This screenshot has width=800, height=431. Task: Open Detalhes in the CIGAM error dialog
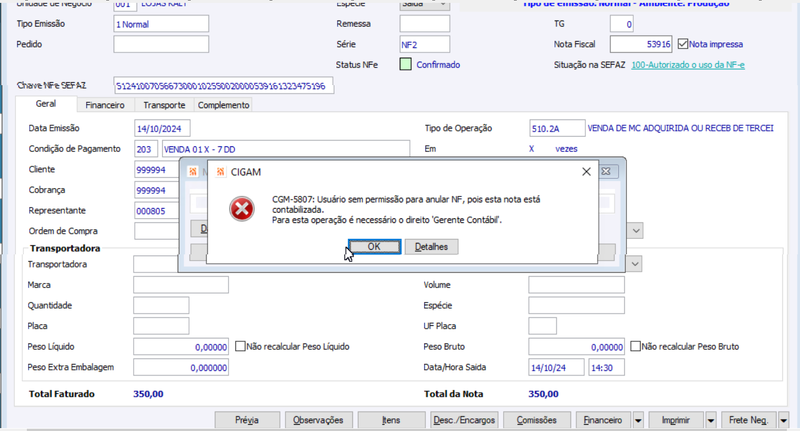(x=431, y=246)
